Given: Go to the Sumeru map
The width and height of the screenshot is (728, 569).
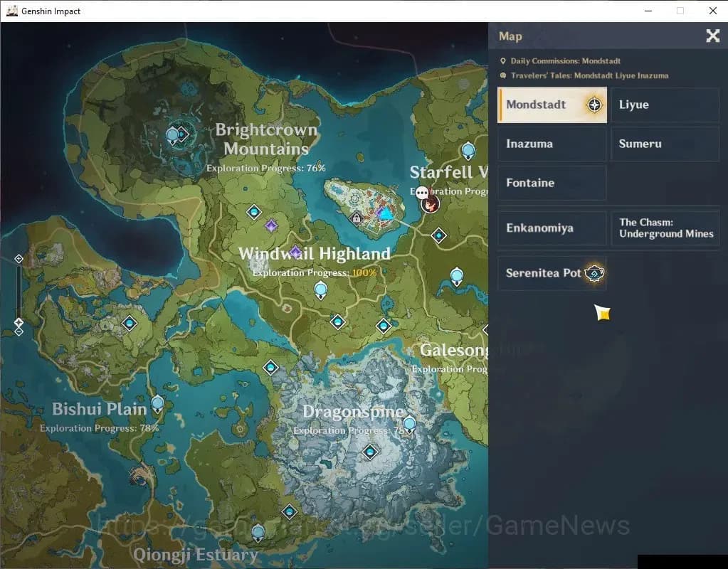Looking at the screenshot, I should [x=665, y=144].
